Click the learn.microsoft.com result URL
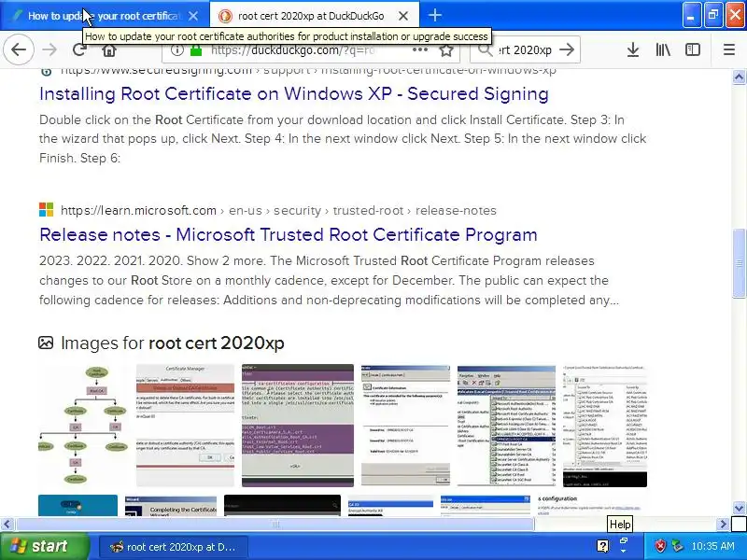Image resolution: width=747 pixels, height=560 pixels. tap(278, 211)
